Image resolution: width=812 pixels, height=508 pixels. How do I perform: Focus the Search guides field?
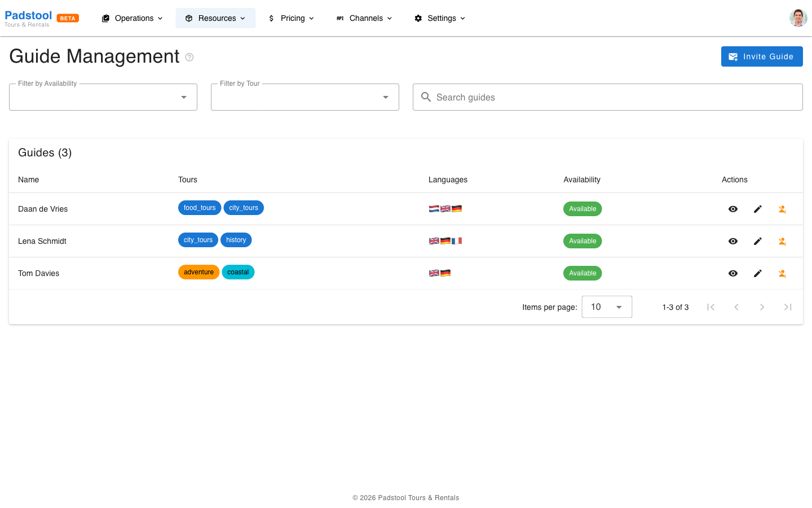[608, 97]
